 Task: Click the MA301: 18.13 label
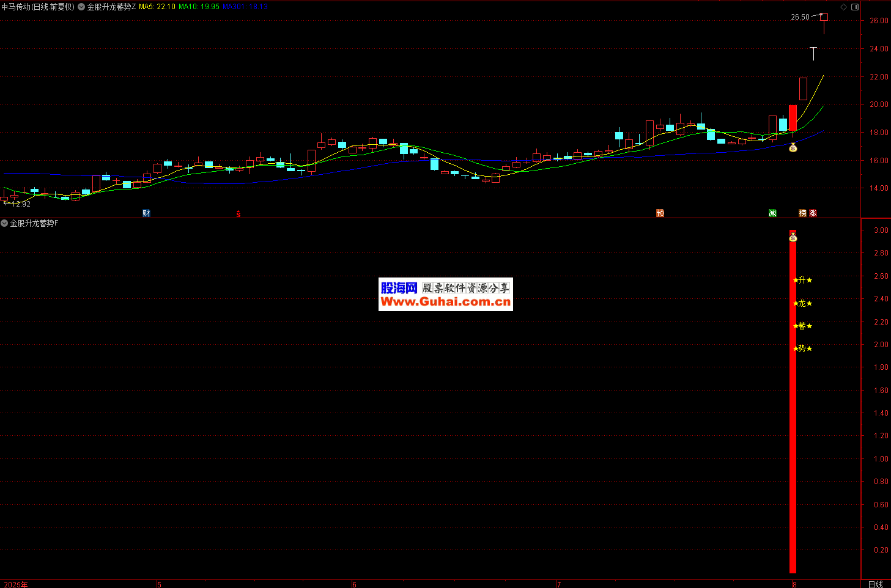pyautogui.click(x=245, y=7)
